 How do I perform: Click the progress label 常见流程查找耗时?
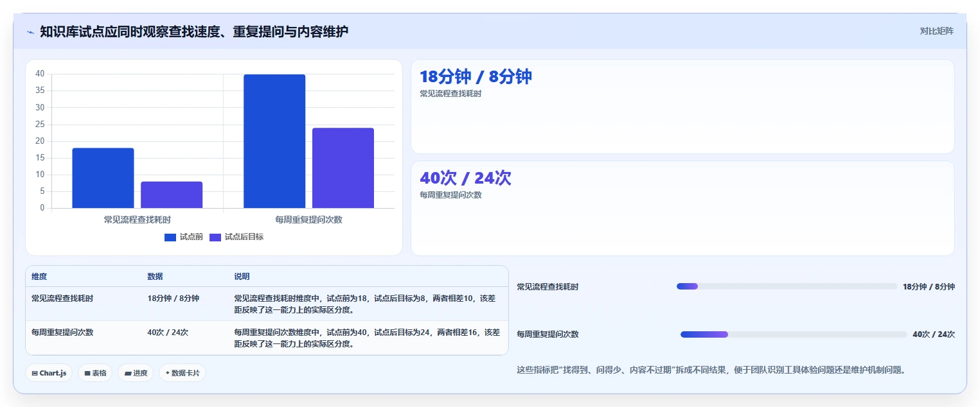[548, 287]
